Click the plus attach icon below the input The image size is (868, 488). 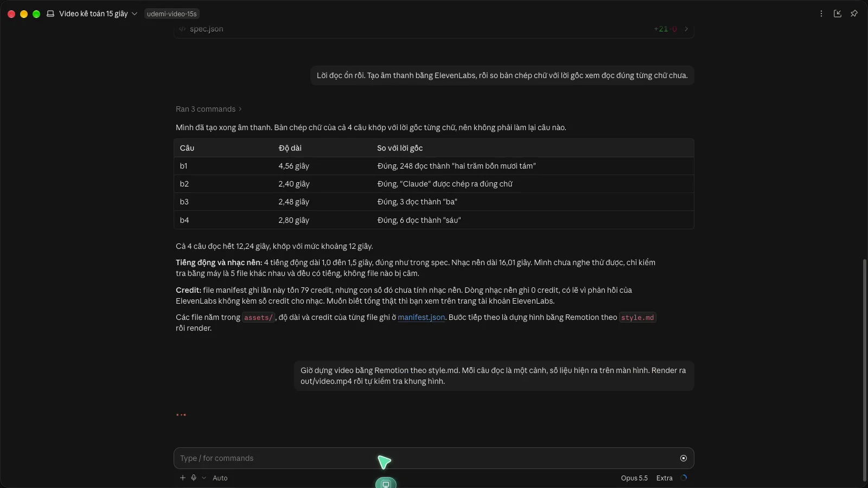click(x=183, y=478)
